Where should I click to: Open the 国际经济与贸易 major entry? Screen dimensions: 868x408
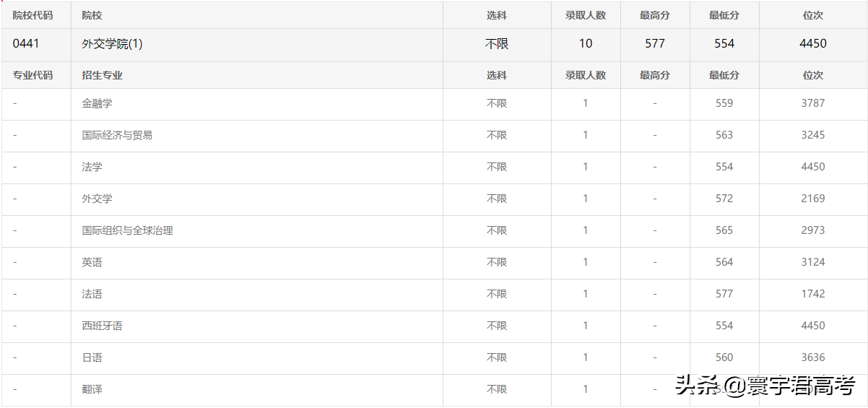[x=117, y=135]
